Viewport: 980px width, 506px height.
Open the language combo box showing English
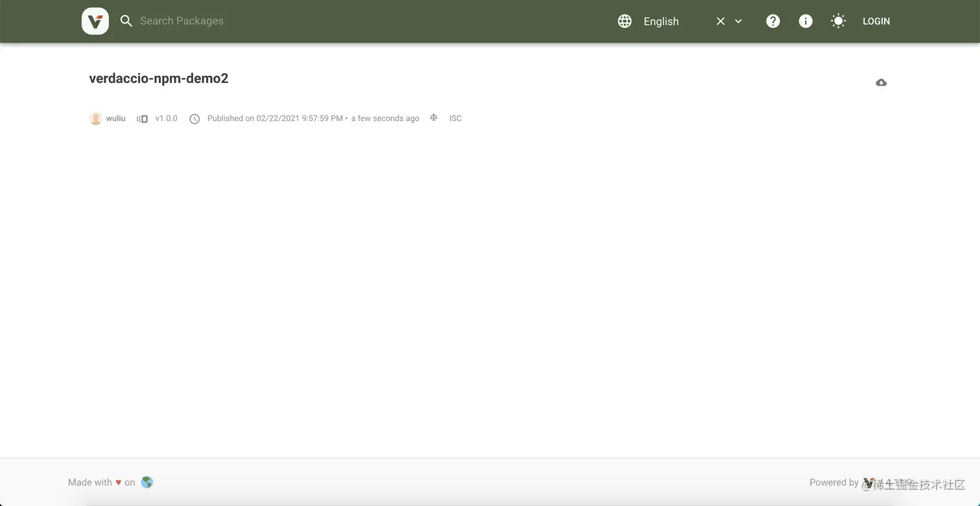pyautogui.click(x=692, y=21)
